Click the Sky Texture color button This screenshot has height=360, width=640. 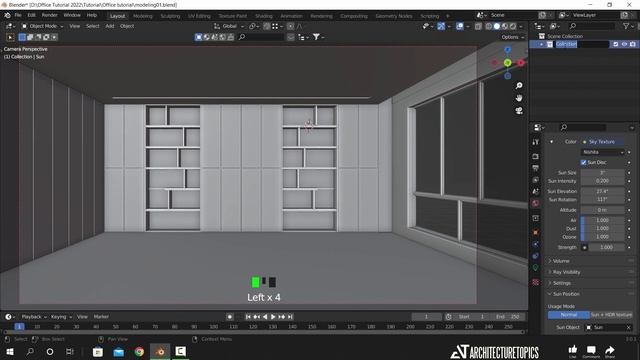click(x=602, y=142)
